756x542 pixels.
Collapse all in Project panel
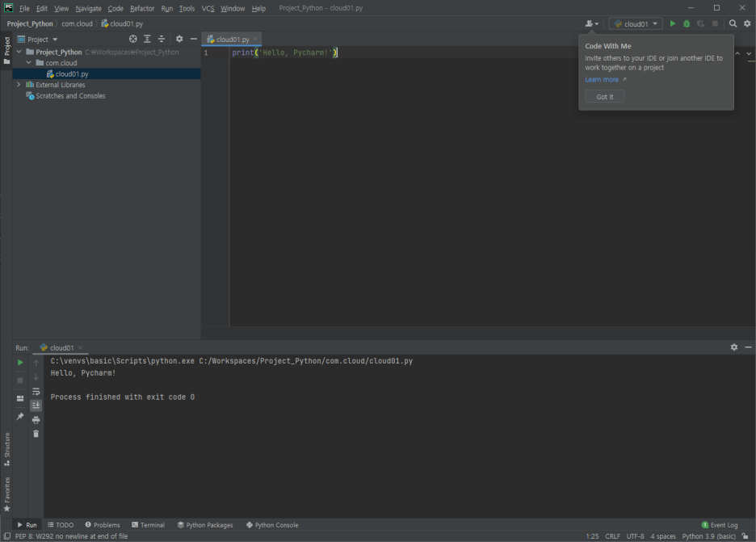tap(162, 39)
